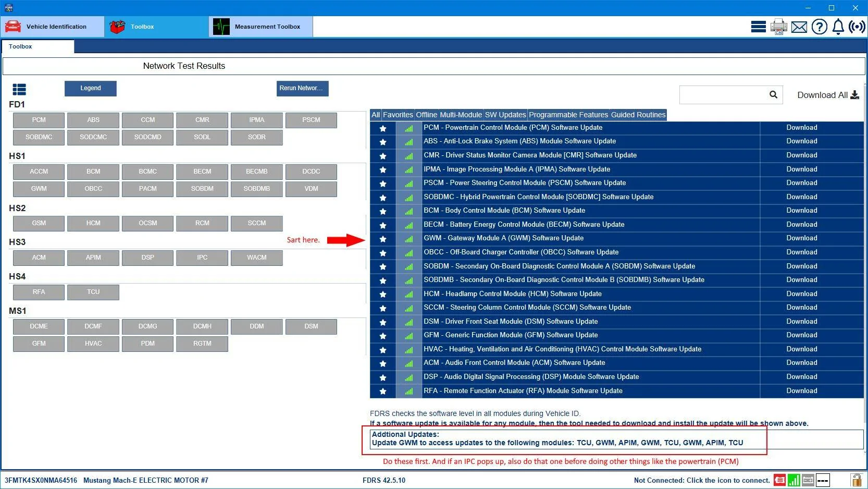Select the SW Updates filter tab
Screen dimensions: 868x489
[x=505, y=115]
